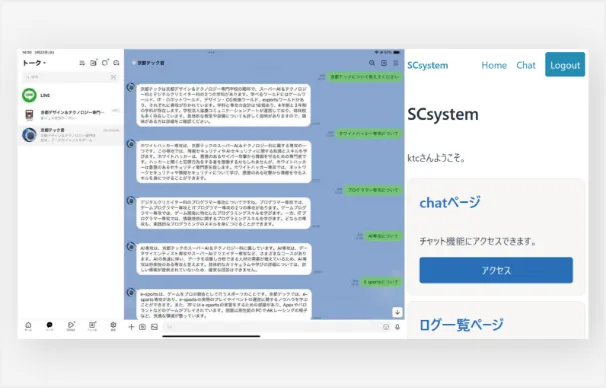
Task: Tap the green e-sportsについて bubble
Action: coord(381,282)
